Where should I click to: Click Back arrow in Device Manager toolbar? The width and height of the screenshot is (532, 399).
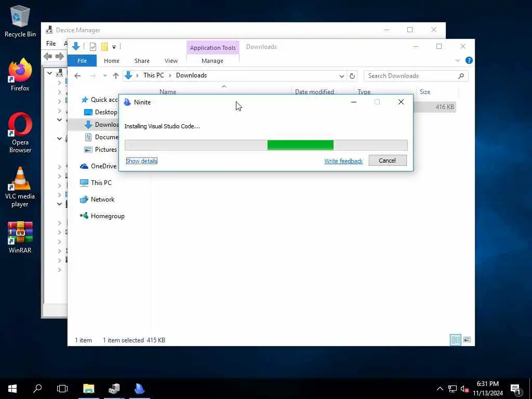[48, 56]
